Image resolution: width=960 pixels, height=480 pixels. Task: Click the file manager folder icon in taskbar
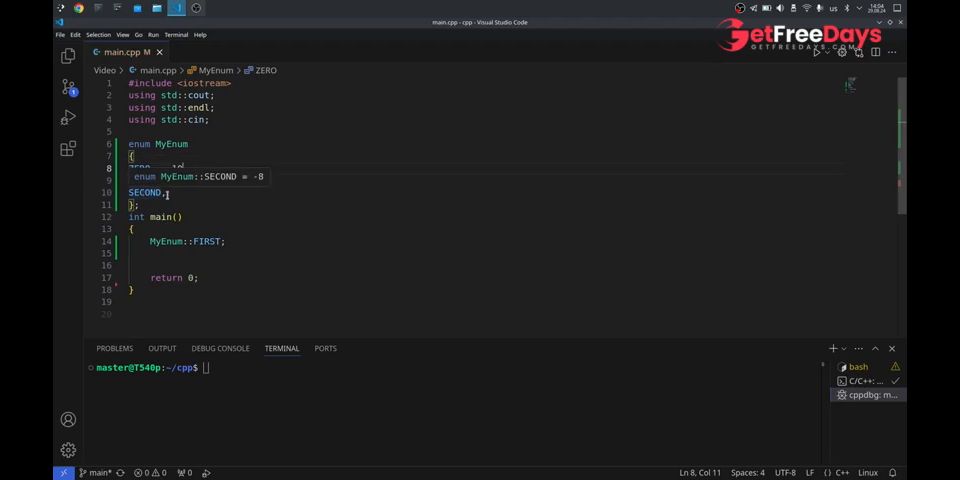point(157,8)
